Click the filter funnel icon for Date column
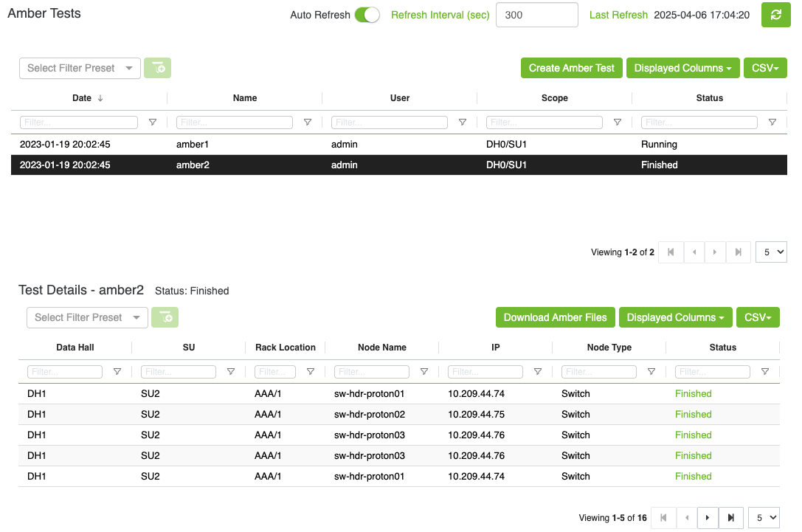Screen dimensions: 802x532 (x=153, y=122)
